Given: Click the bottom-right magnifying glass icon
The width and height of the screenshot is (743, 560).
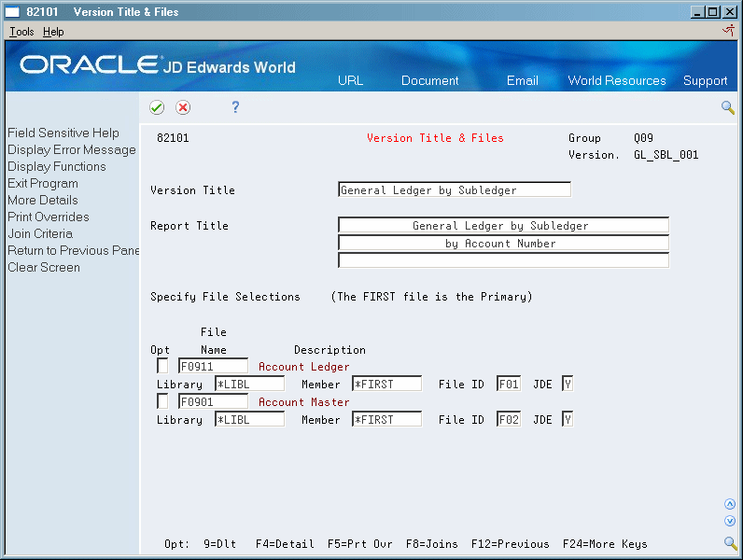Looking at the screenshot, I should [x=730, y=543].
